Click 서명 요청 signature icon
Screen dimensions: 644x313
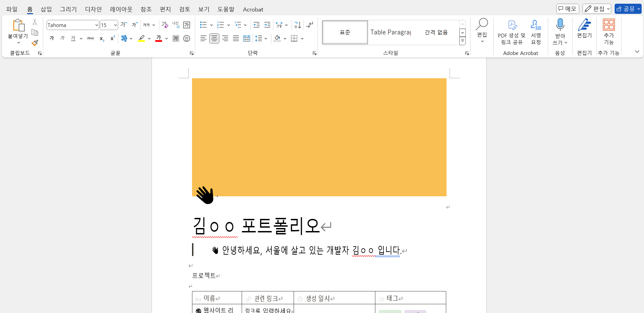536,32
